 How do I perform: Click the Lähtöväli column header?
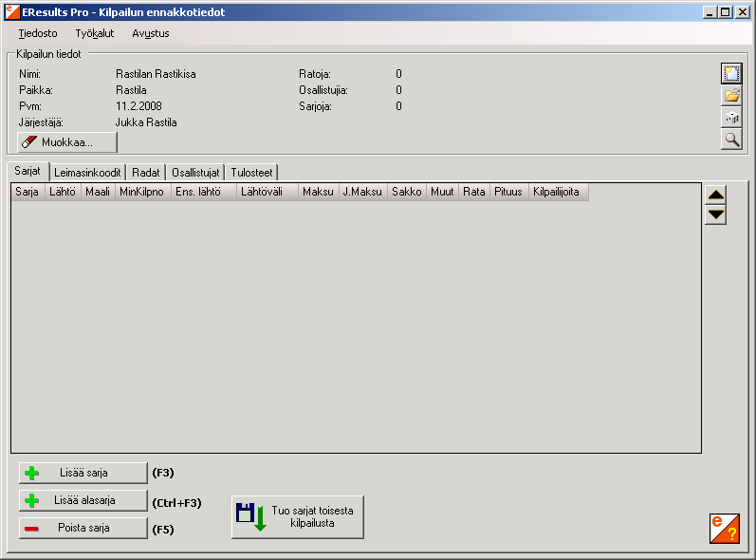[267, 192]
